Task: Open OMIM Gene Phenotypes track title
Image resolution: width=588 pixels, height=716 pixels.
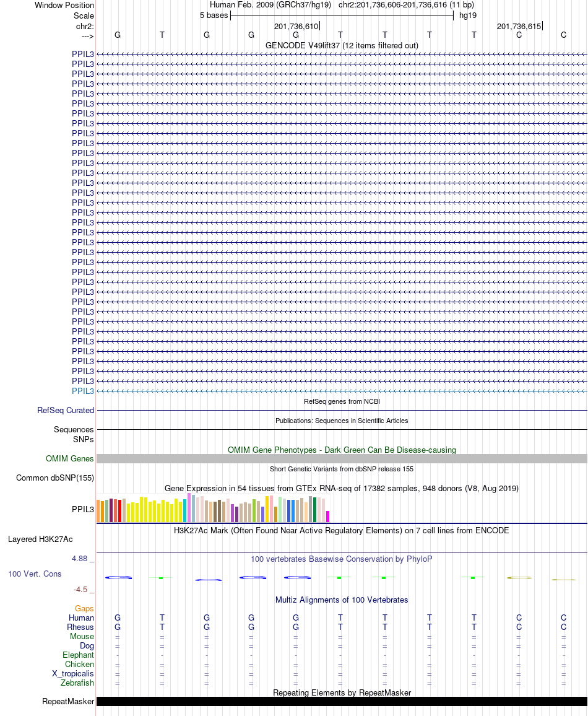Action: click(x=342, y=450)
